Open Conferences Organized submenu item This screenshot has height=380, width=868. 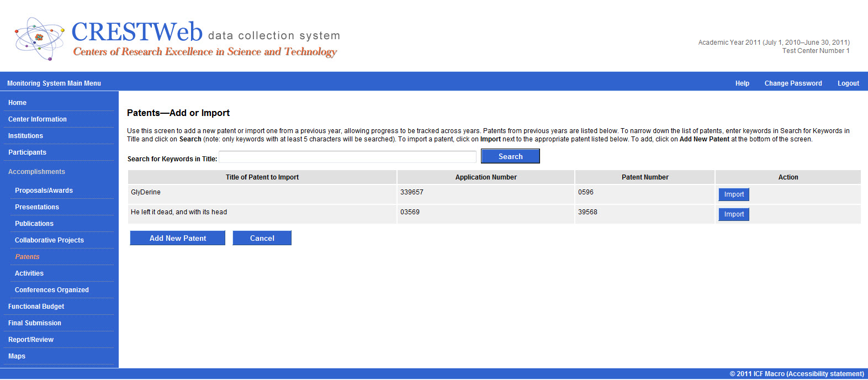coord(52,290)
